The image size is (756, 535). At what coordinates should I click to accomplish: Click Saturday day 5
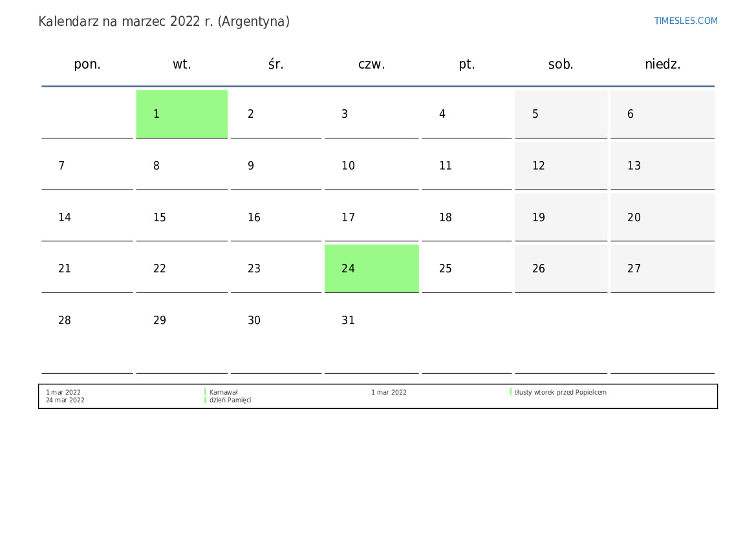[x=561, y=114]
